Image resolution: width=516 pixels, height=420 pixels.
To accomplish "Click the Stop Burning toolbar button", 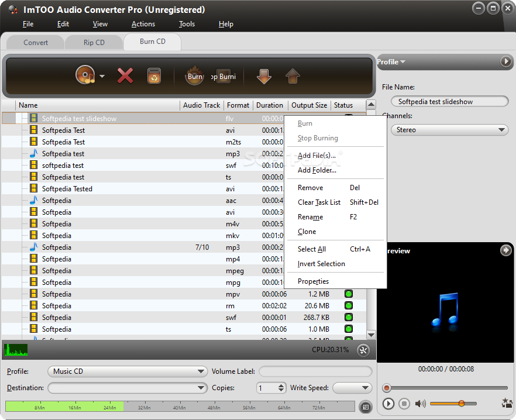I will tap(223, 77).
